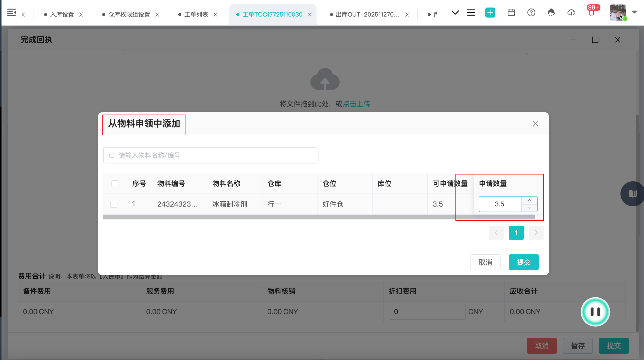The image size is (644, 360).
Task: Switch to 仓库权限组设置 tab
Action: tap(129, 15)
